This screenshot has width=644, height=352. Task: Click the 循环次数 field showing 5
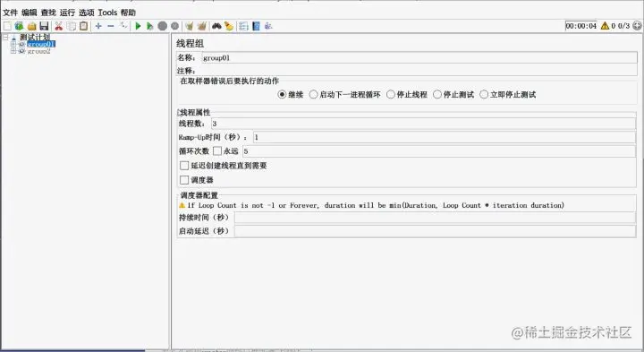tap(439, 151)
